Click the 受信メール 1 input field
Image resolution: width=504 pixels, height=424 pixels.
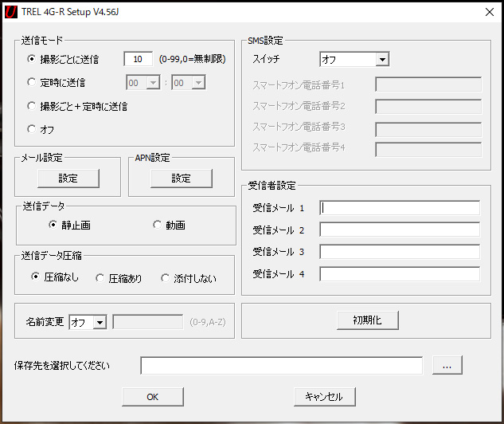400,208
